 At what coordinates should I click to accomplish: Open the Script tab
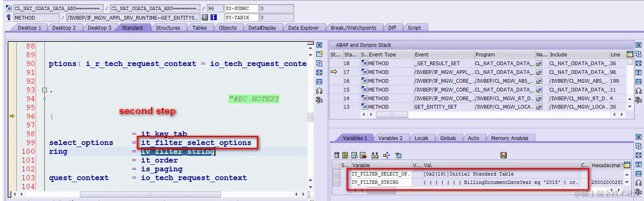414,28
